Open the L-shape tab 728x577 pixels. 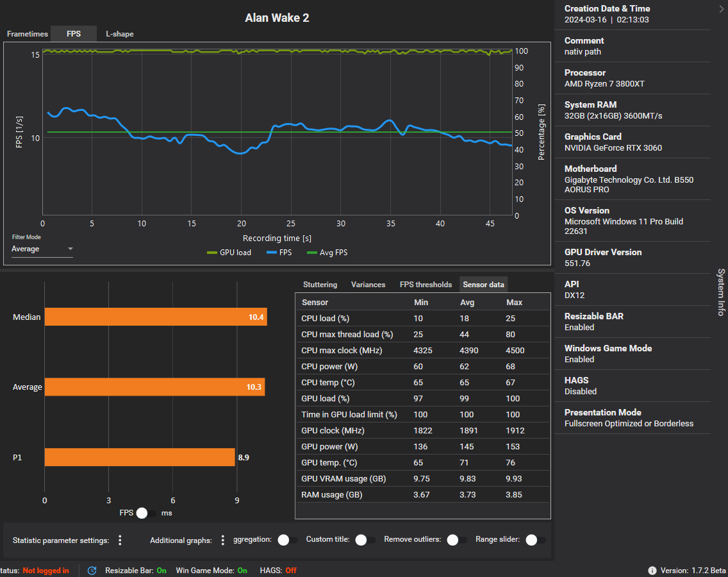[120, 34]
